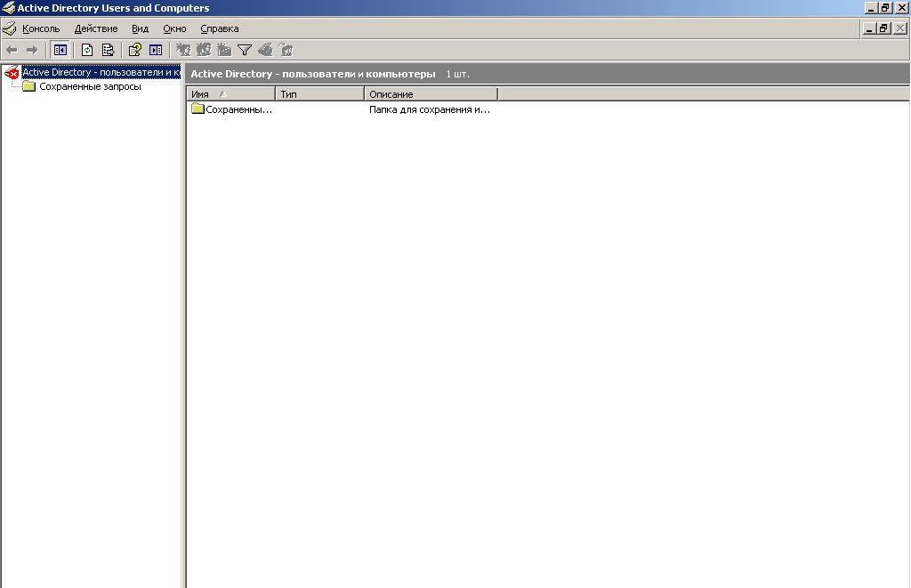Image resolution: width=911 pixels, height=588 pixels.
Task: Sort the list by the Тип column
Action: click(x=319, y=94)
